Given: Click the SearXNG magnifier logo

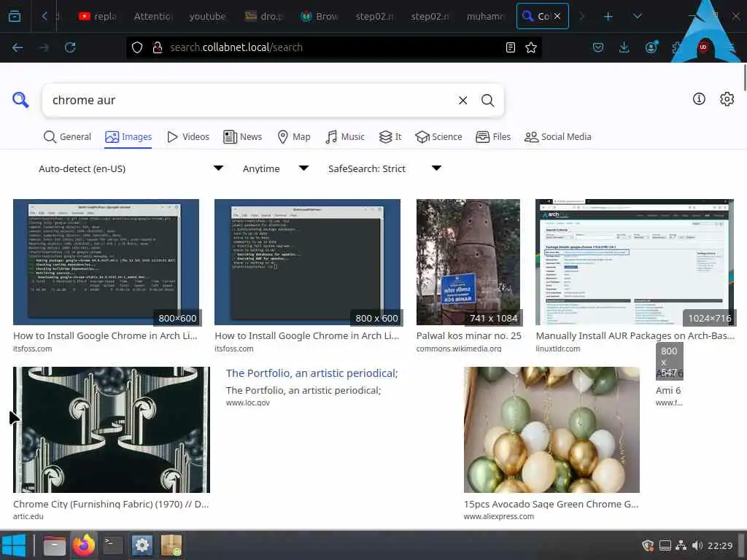Looking at the screenshot, I should coord(20,100).
